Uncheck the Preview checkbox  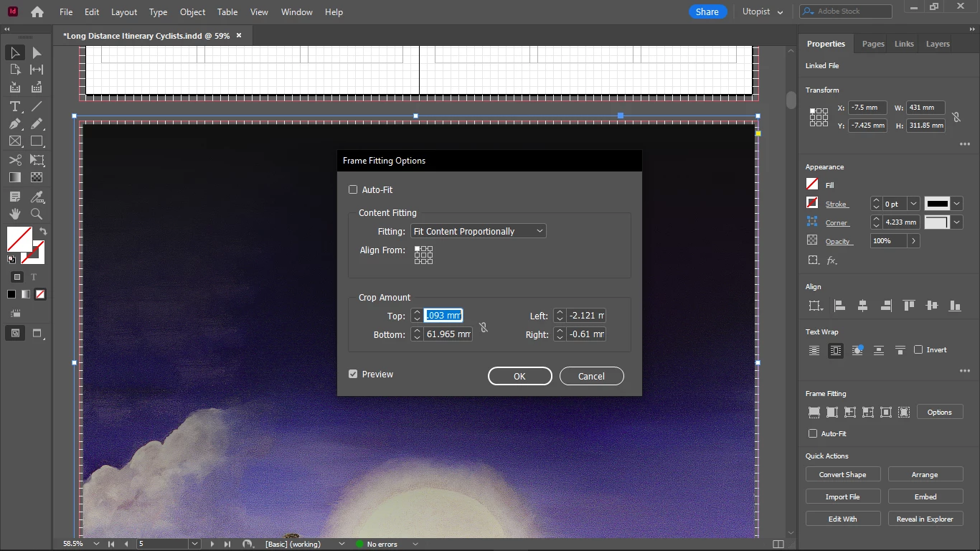[353, 374]
